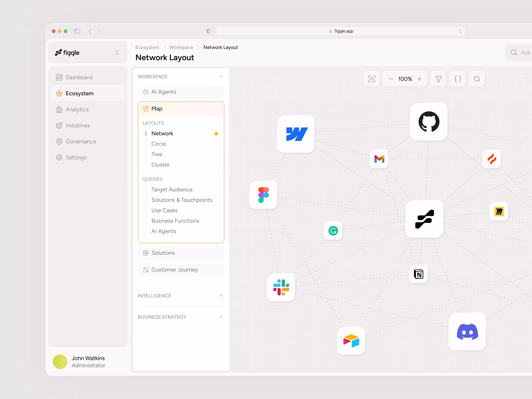
Task: Open the filter funnel tool
Action: pyautogui.click(x=438, y=79)
